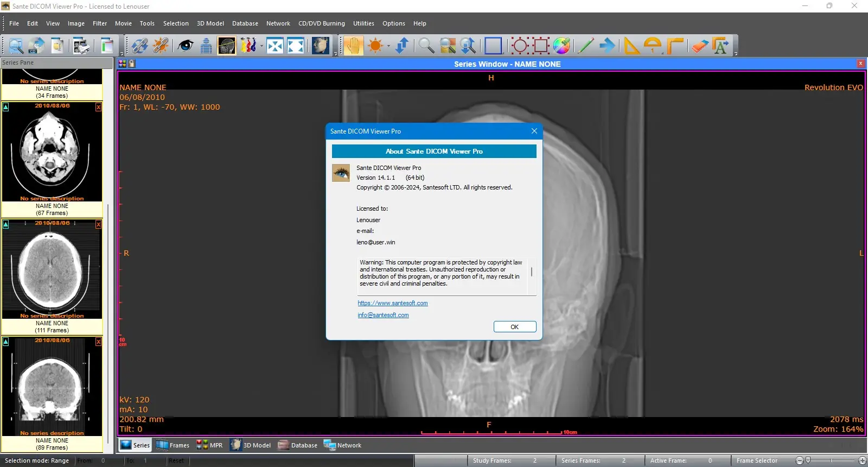The image size is (868, 467).
Task: Open the https://www.santesoft.com link
Action: pyautogui.click(x=393, y=303)
